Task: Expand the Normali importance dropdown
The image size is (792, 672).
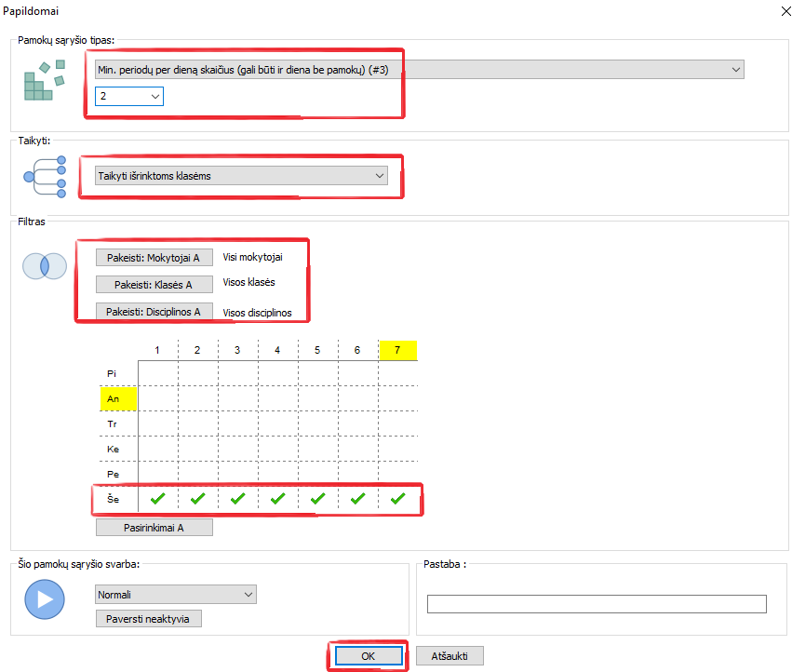Action: (175, 594)
